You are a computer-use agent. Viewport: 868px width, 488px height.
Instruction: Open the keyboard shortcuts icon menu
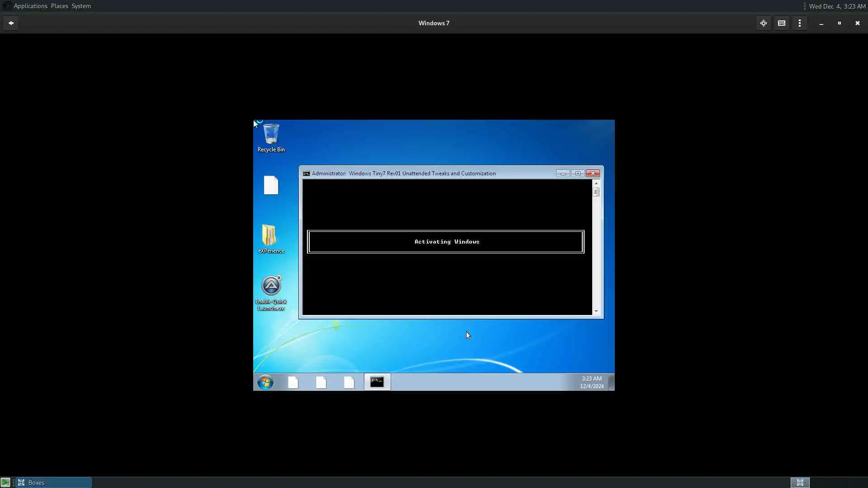tap(782, 23)
